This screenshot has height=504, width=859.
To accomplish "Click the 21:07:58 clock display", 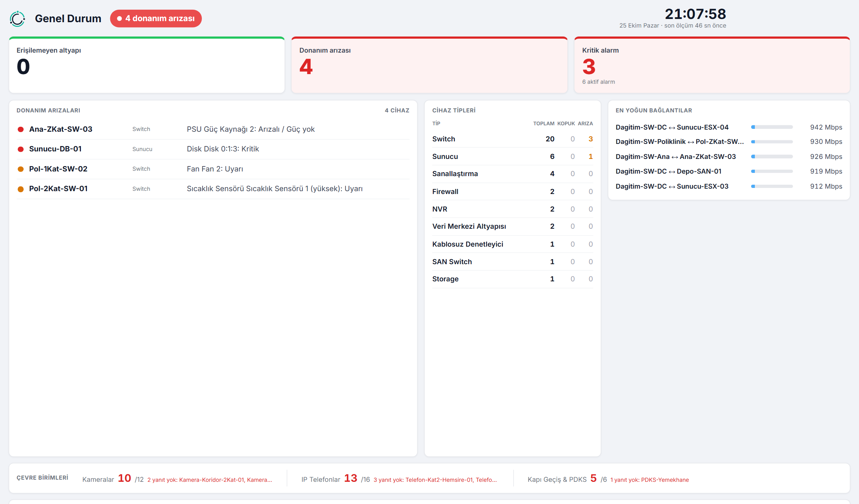I will click(x=695, y=14).
